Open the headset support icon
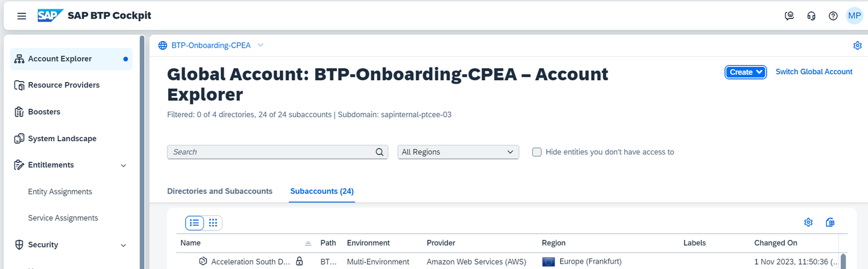The width and height of the screenshot is (868, 269). (x=811, y=16)
